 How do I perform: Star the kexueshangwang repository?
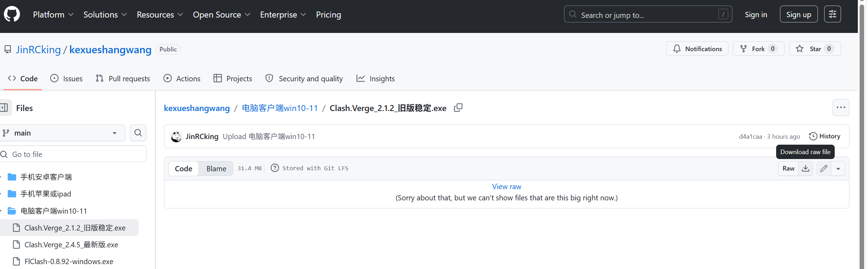tap(809, 49)
